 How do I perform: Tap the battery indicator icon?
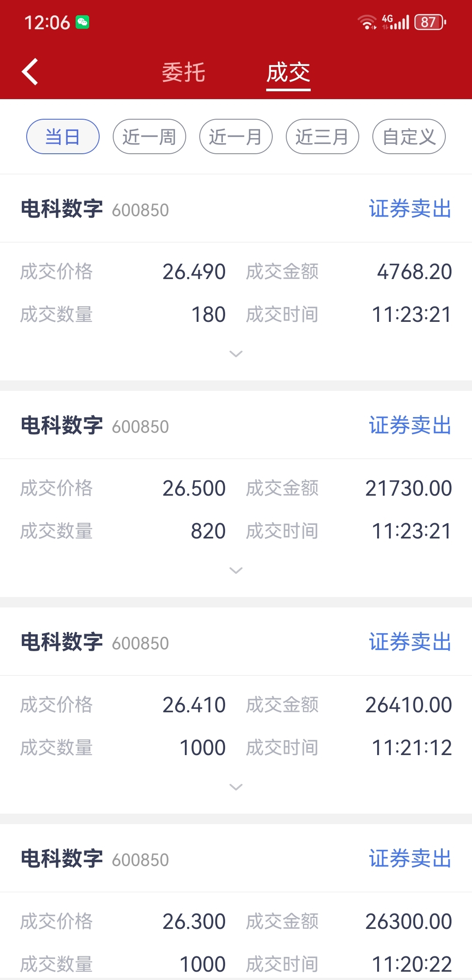pyautogui.click(x=430, y=22)
